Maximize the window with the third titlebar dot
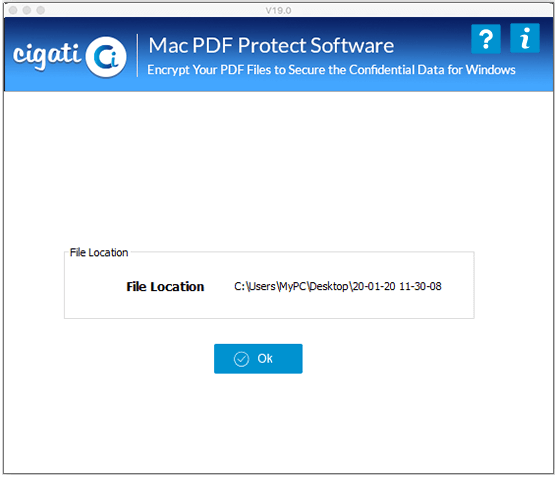Image resolution: width=557 pixels, height=477 pixels. 41,10
